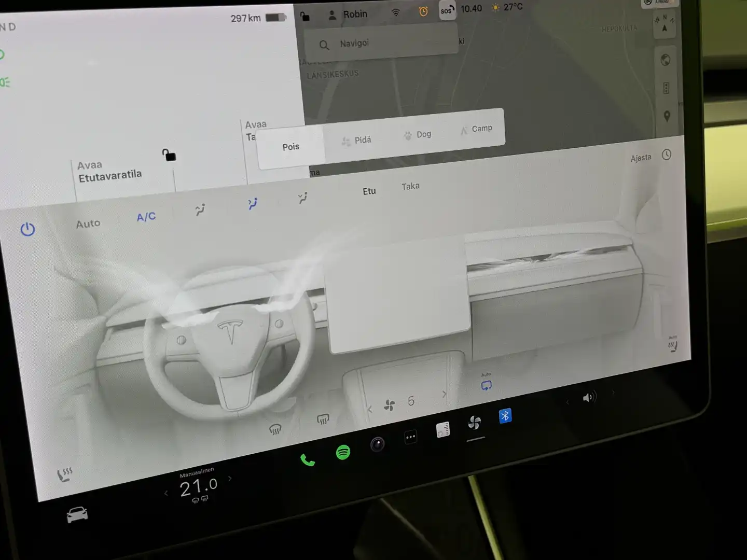Tap the globe map view icon
Screen dimensions: 747x560
(666, 60)
